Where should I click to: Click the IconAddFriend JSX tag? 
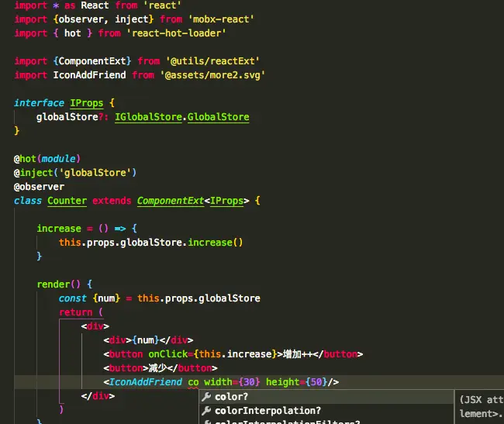point(146,382)
